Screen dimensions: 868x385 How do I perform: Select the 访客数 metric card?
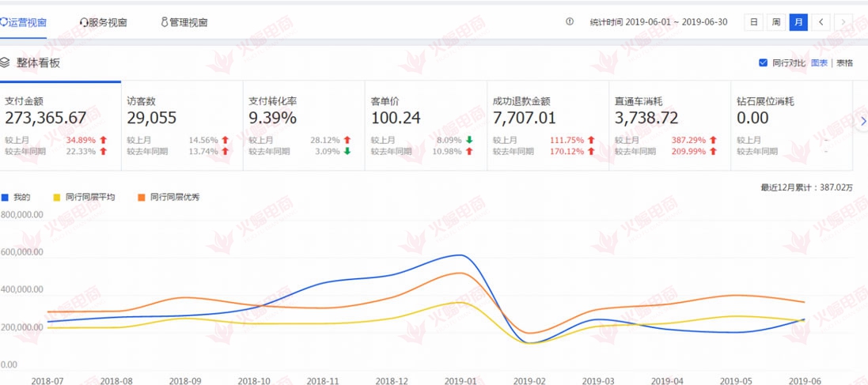pyautogui.click(x=182, y=124)
